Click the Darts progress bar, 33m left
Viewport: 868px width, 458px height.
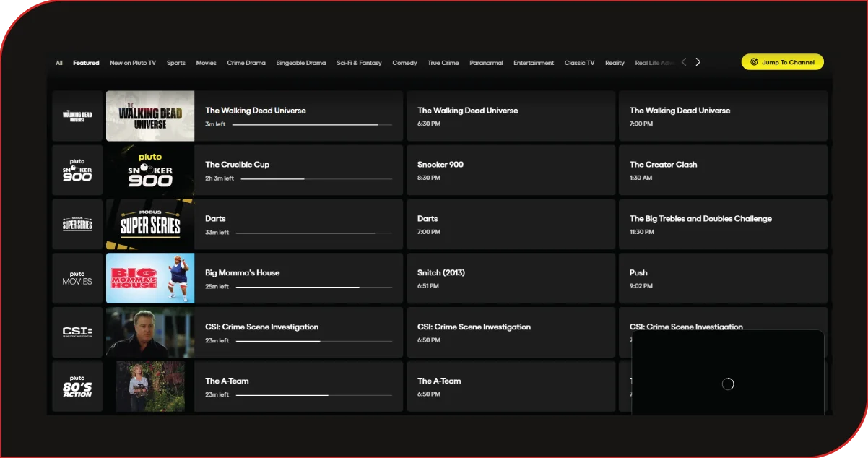tap(314, 233)
